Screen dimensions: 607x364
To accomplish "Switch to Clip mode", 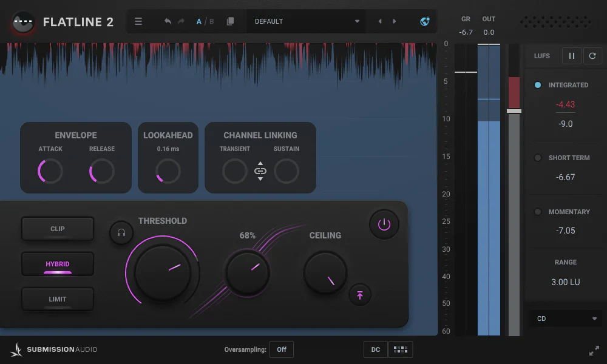I will click(x=58, y=229).
